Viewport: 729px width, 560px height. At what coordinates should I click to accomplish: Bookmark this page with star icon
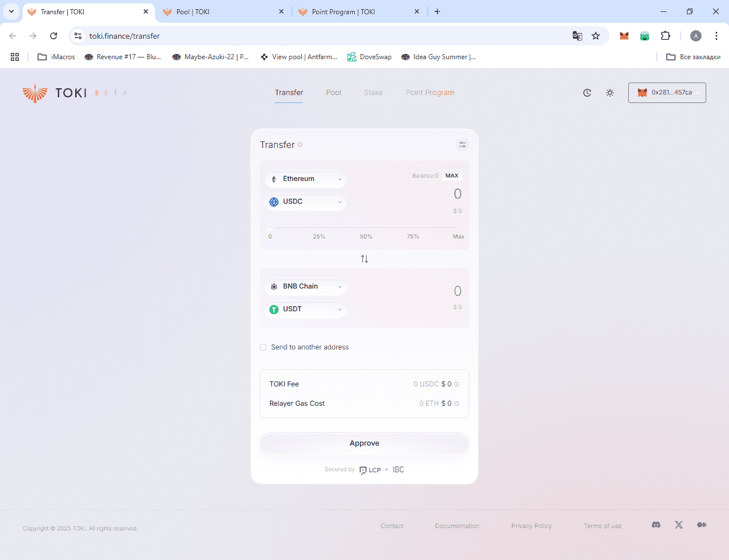[596, 36]
